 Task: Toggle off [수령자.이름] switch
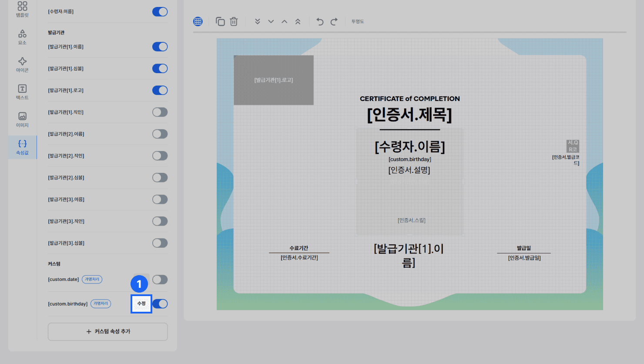click(160, 12)
